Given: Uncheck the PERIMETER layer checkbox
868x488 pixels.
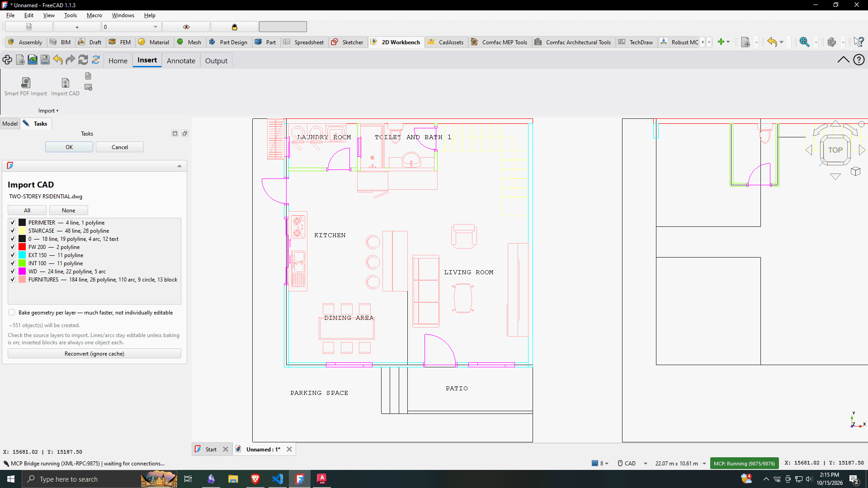Looking at the screenshot, I should [x=13, y=223].
